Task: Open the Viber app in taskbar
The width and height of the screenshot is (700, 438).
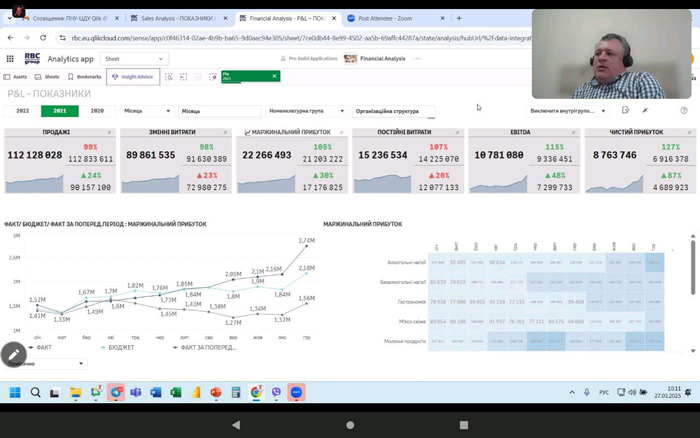Action: 276,393
